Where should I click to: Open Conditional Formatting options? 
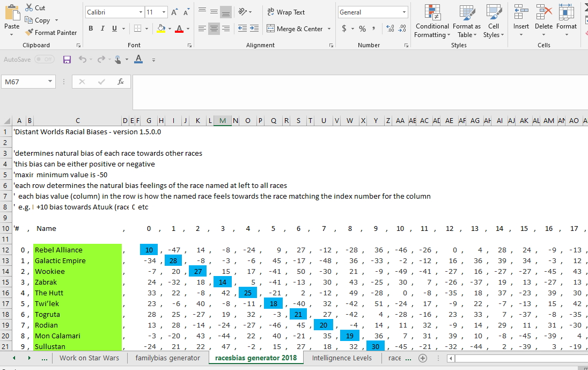431,21
